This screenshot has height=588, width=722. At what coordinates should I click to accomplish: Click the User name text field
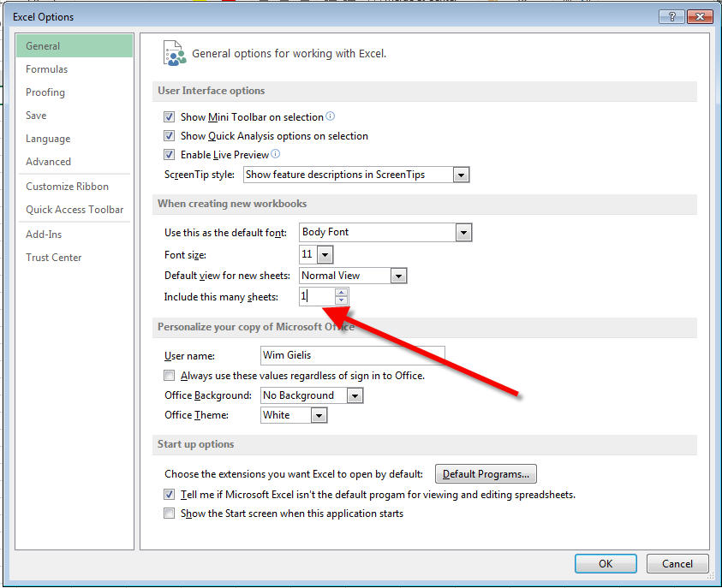click(353, 355)
